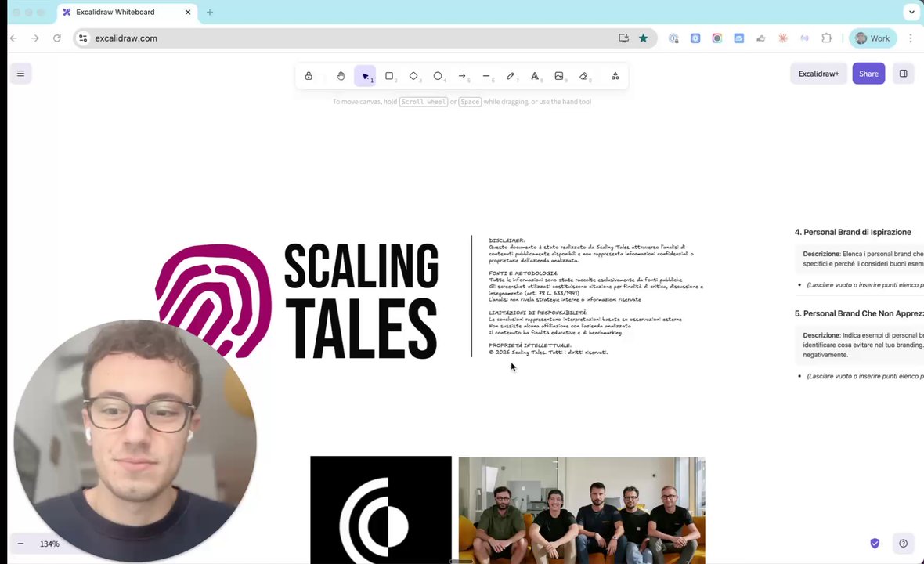Screen dimensions: 924x564
Task: Zoom out with the minus button
Action: pos(20,544)
